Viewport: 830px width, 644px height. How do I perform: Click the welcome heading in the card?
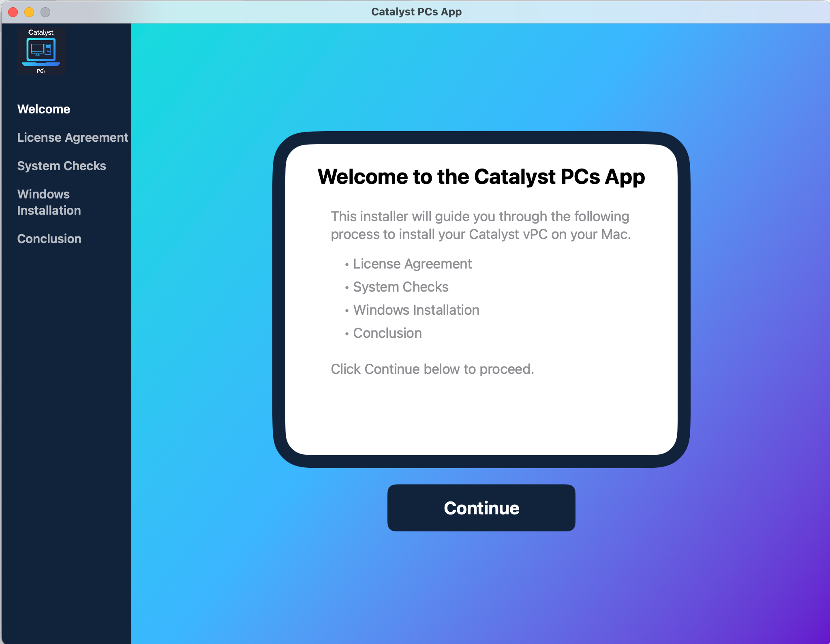tap(481, 177)
